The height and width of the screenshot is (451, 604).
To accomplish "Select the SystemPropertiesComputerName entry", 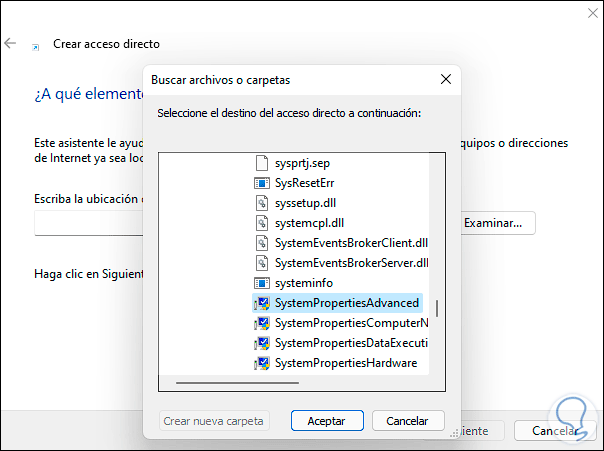I will point(350,323).
